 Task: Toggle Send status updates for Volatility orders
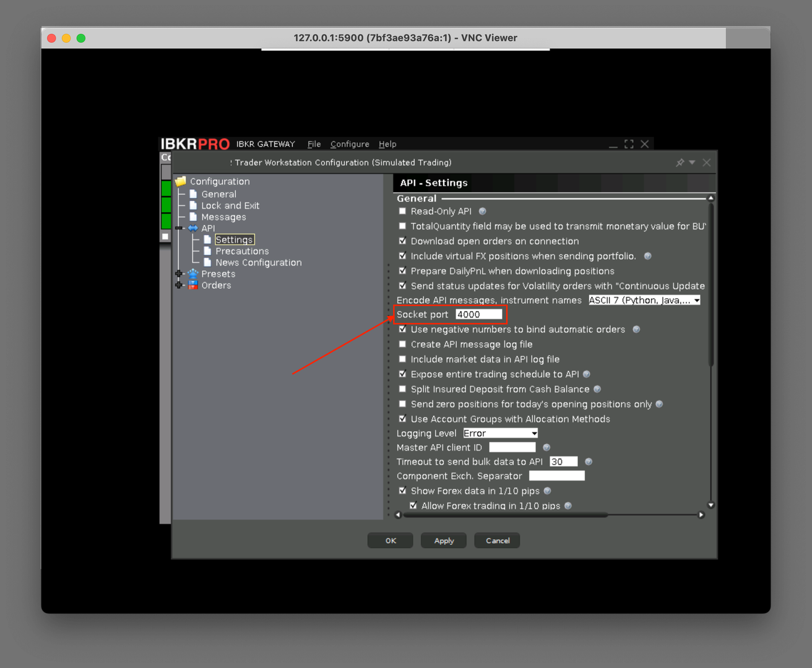coord(403,286)
